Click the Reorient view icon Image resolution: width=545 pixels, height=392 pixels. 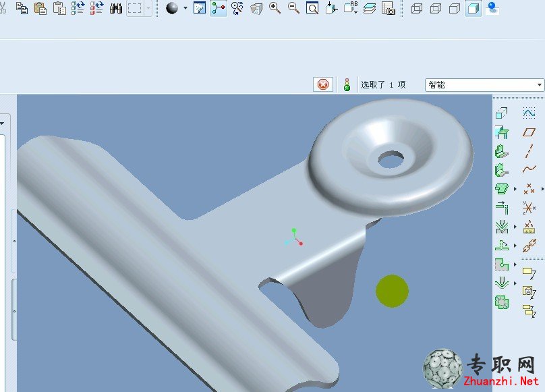(331, 7)
